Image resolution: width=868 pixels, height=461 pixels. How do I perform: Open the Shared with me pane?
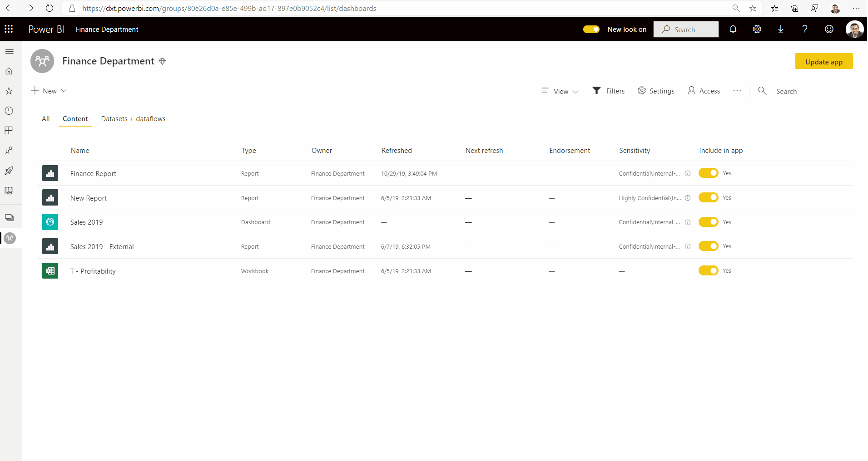(x=9, y=150)
